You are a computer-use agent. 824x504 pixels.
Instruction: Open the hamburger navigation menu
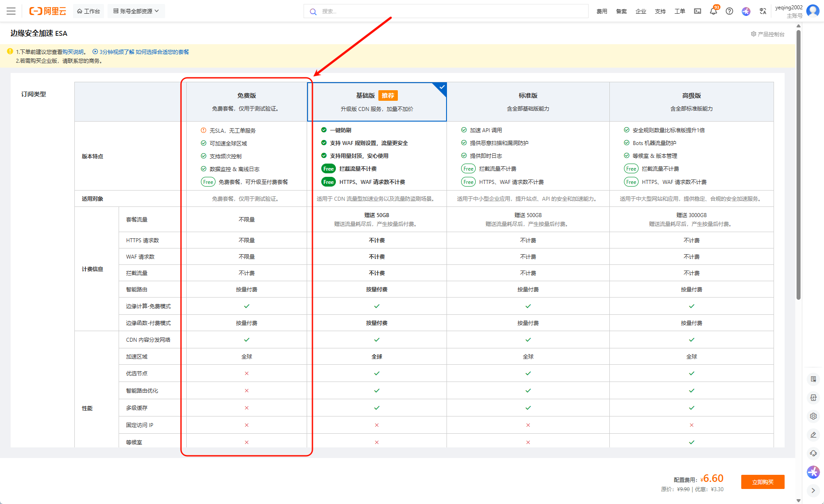pos(11,11)
